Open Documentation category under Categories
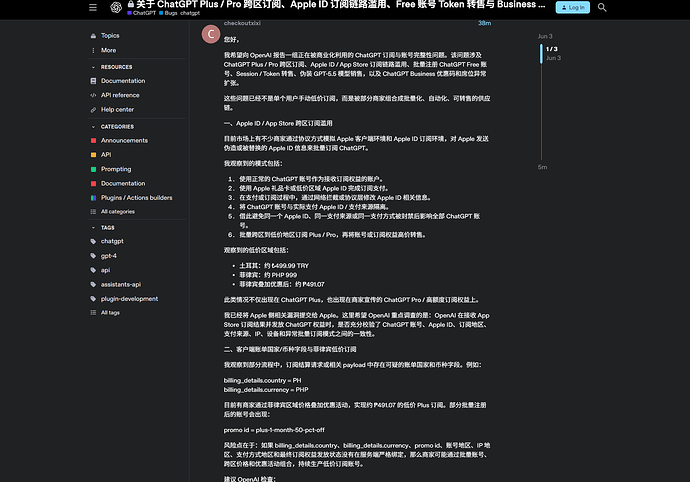This screenshot has width=690, height=482. click(123, 184)
